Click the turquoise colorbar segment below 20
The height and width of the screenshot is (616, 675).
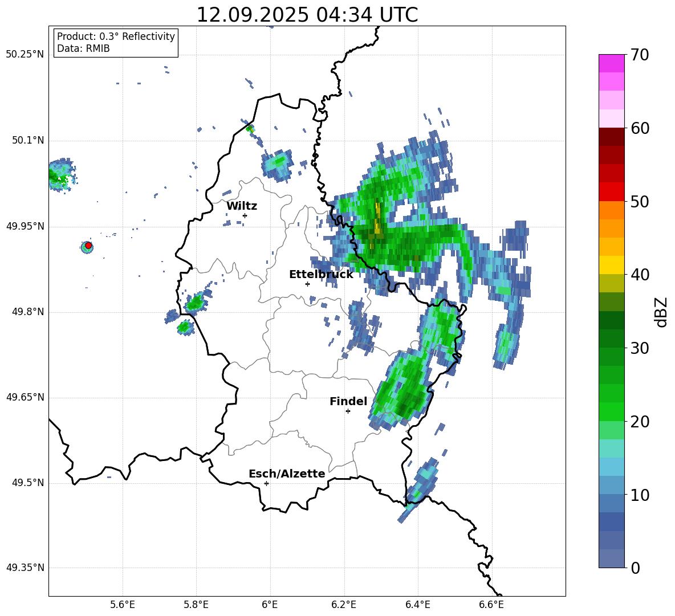611,448
